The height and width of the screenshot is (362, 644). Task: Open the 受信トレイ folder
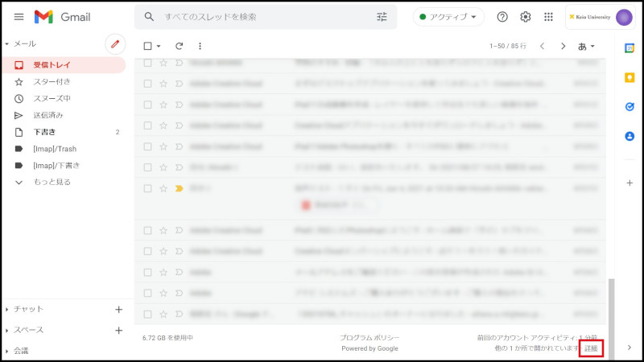(50, 64)
